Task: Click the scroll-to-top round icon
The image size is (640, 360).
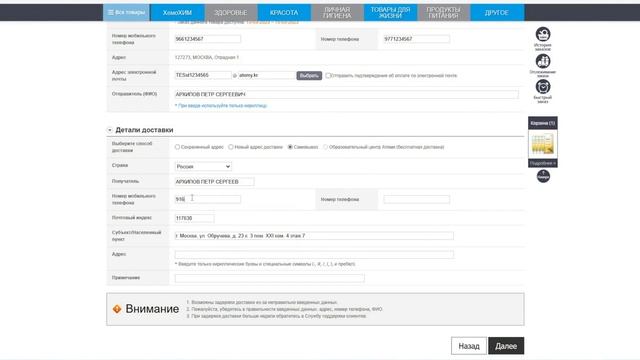Action: 543,176
